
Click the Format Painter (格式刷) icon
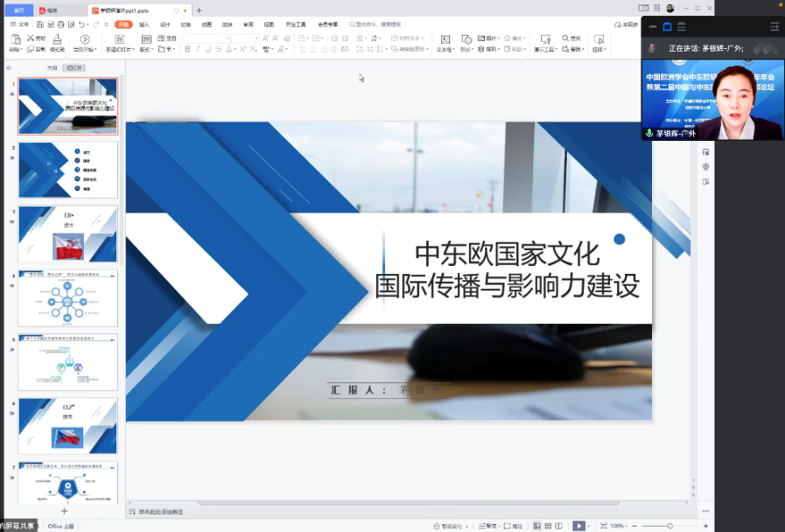pyautogui.click(x=57, y=39)
